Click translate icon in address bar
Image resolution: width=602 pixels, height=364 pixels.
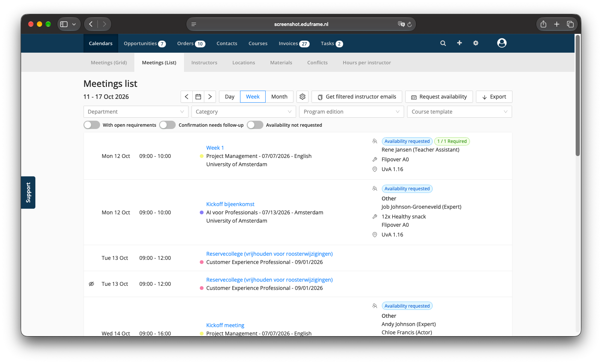pyautogui.click(x=401, y=24)
